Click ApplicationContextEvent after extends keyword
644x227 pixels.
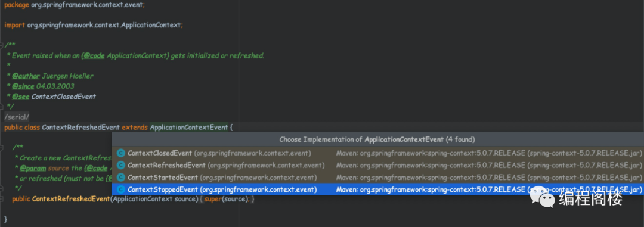pyautogui.click(x=189, y=128)
